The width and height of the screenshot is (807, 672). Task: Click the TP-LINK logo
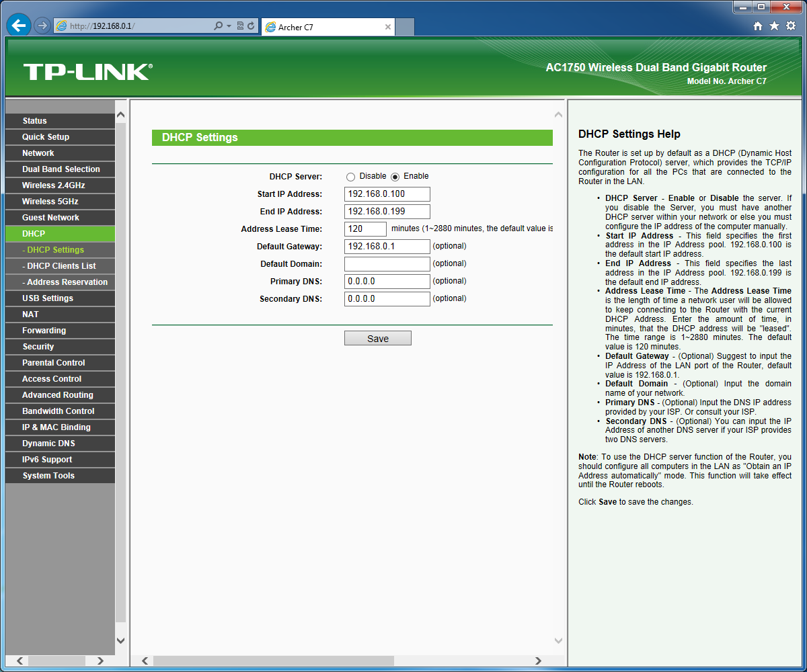[88, 72]
